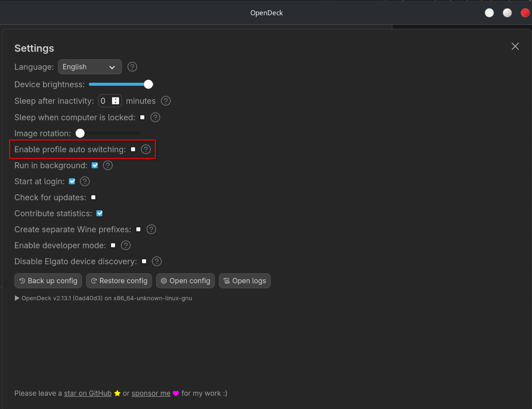532x409 pixels.
Task: Disable Contribute statistics checkbox
Action: pyautogui.click(x=99, y=213)
